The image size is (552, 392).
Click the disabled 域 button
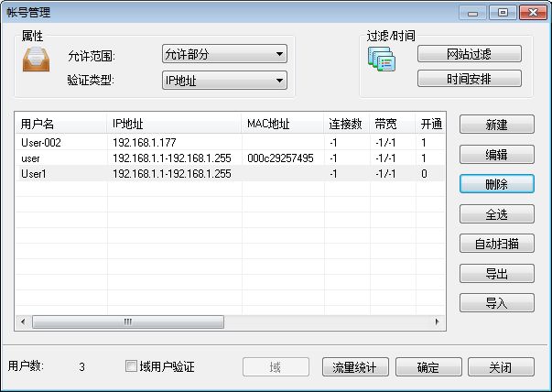(x=276, y=367)
